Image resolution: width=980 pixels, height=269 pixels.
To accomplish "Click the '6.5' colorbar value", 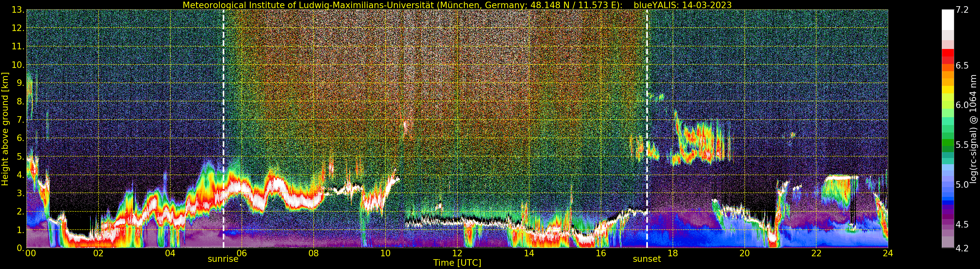I will pyautogui.click(x=962, y=65).
